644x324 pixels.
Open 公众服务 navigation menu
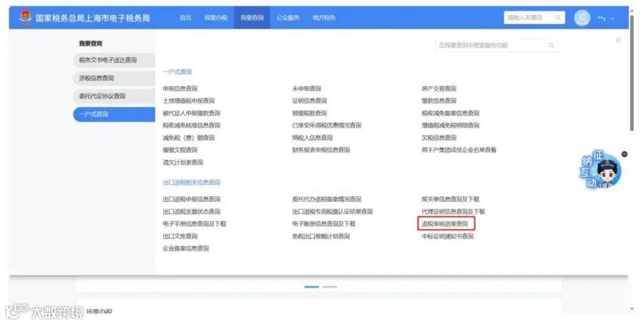coord(287,18)
